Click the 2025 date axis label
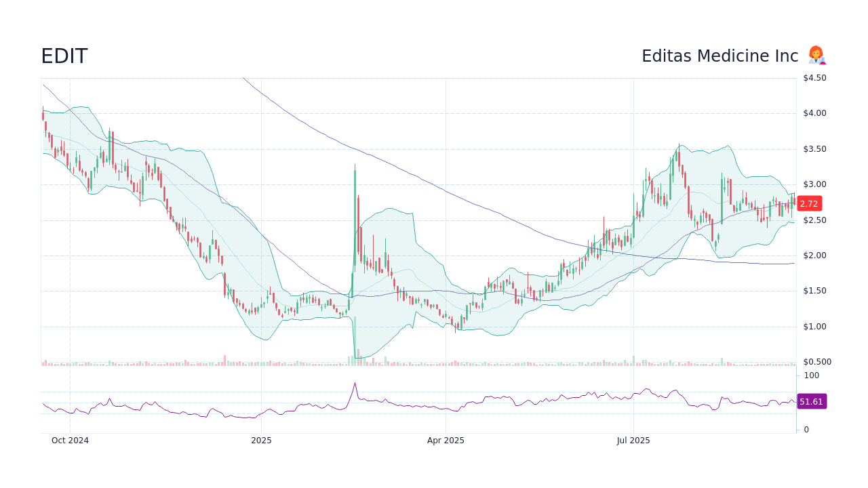 tap(261, 441)
